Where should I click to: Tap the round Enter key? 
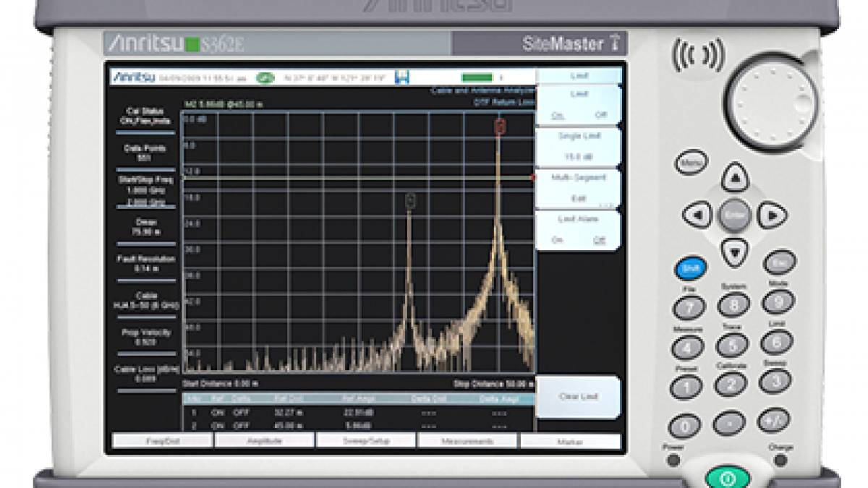[734, 215]
